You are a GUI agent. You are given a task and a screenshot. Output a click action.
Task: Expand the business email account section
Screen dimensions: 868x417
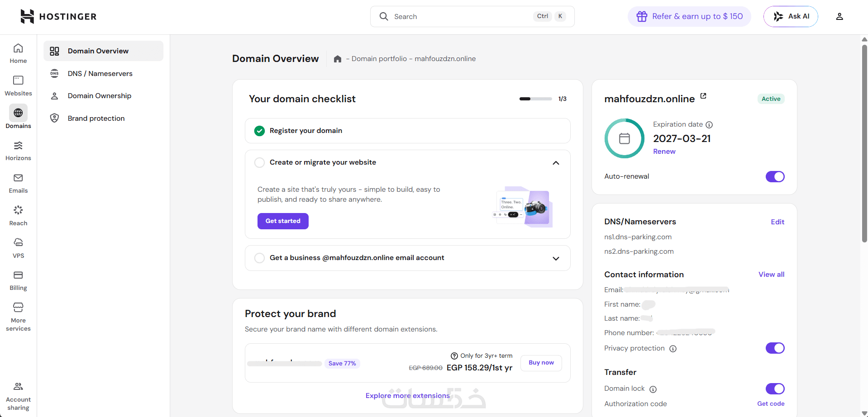pyautogui.click(x=556, y=258)
